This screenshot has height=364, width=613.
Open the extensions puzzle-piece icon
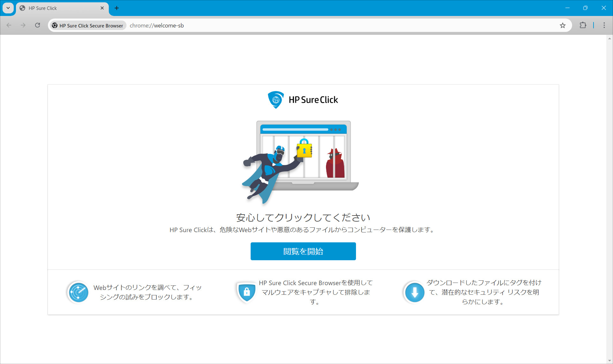click(583, 25)
